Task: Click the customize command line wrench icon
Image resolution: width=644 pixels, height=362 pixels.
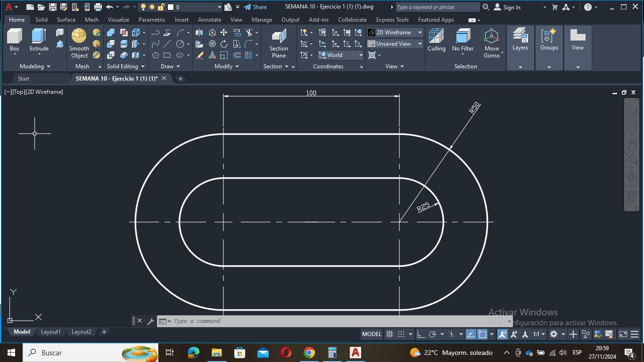Action: pyautogui.click(x=151, y=321)
